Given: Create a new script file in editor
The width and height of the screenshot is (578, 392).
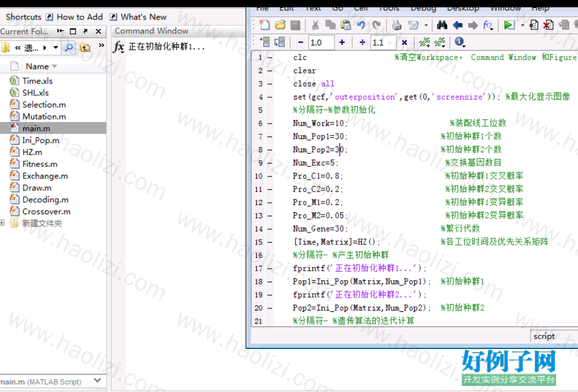Looking at the screenshot, I should [264, 25].
